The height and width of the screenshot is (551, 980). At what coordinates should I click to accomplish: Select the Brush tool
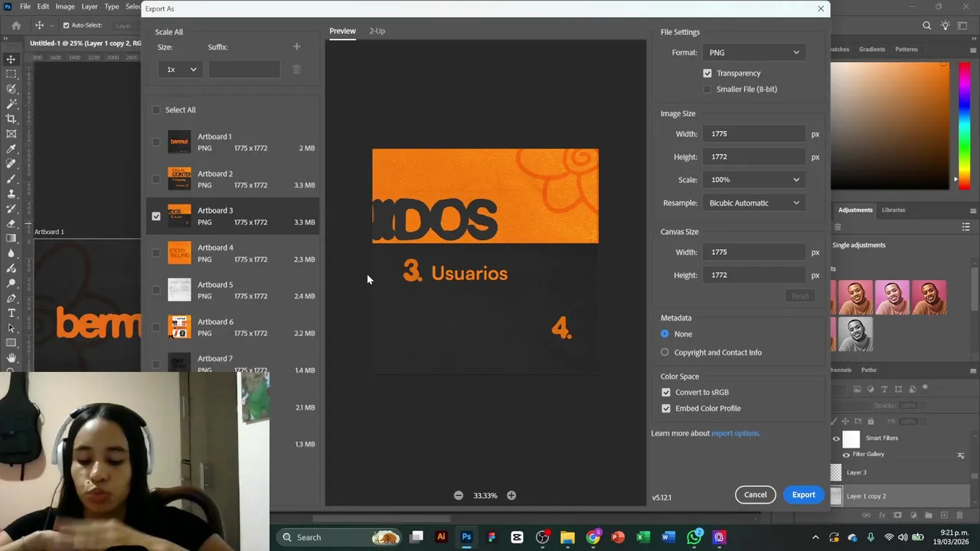(11, 178)
